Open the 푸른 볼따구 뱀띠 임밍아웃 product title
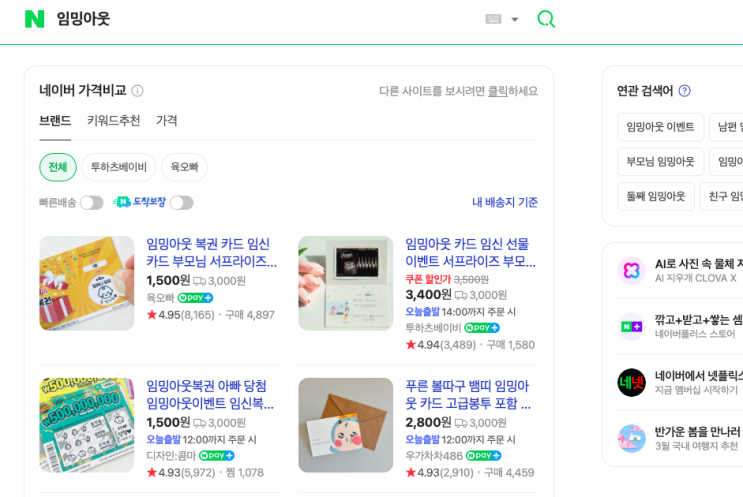Image resolution: width=743 pixels, height=497 pixels. tap(468, 395)
